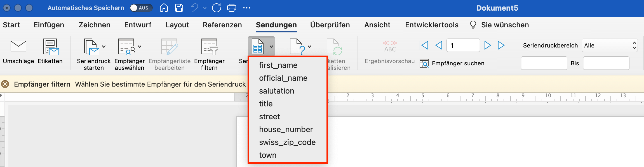
Task: Click the save icon in title bar
Action: 179,8
